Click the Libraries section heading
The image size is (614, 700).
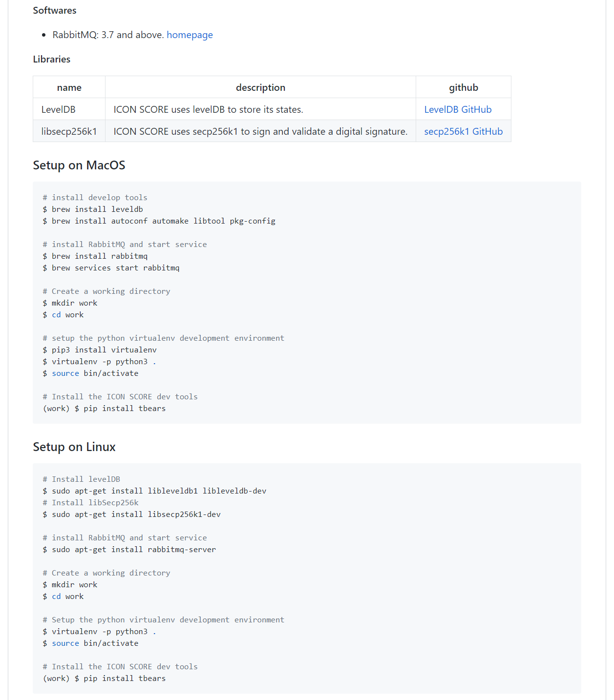tap(52, 59)
